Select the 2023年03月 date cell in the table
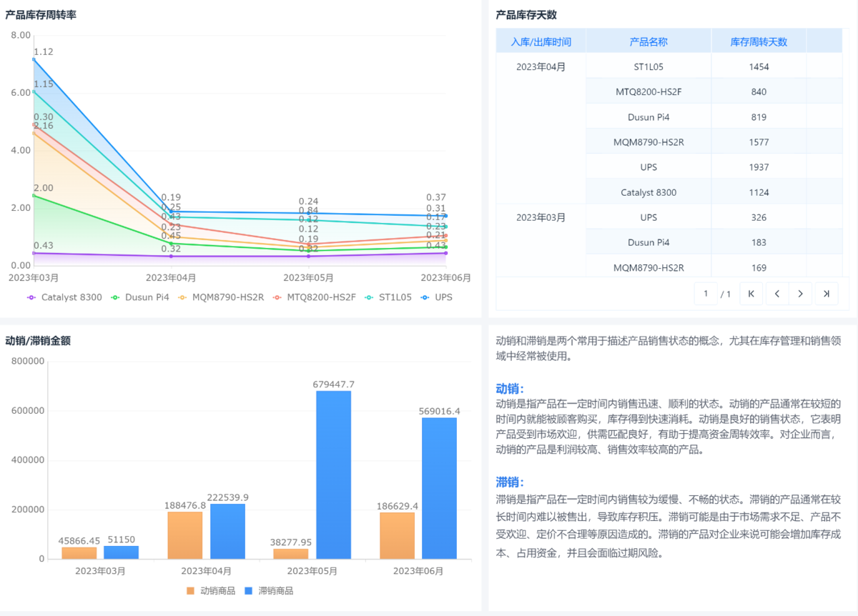Screen dimensions: 858x616 [x=541, y=217]
